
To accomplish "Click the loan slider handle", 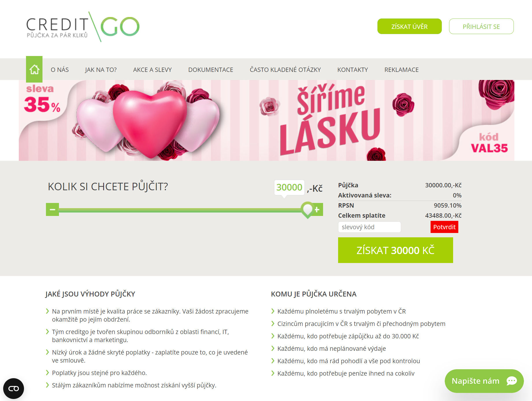I will pyautogui.click(x=307, y=210).
